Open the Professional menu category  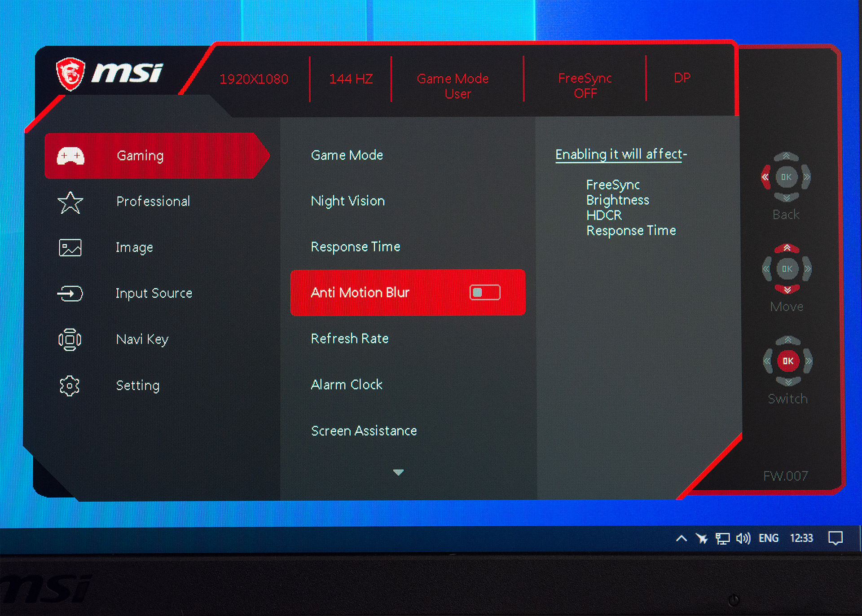[153, 202]
